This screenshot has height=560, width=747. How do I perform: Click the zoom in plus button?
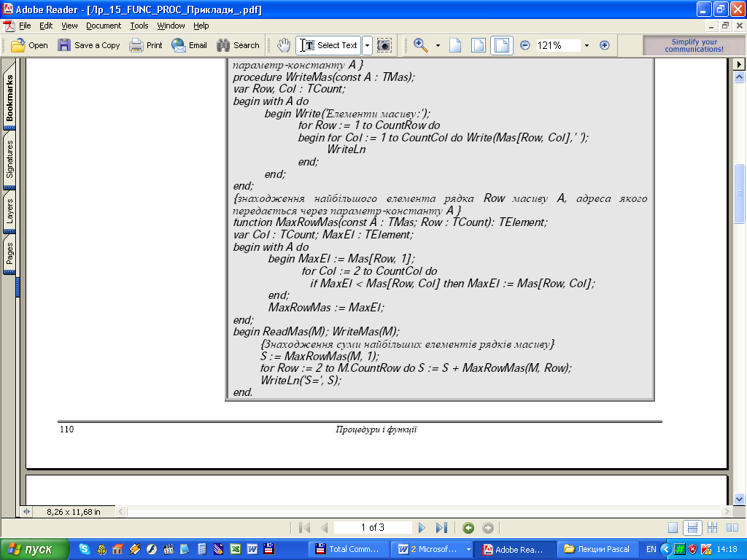[x=605, y=45]
